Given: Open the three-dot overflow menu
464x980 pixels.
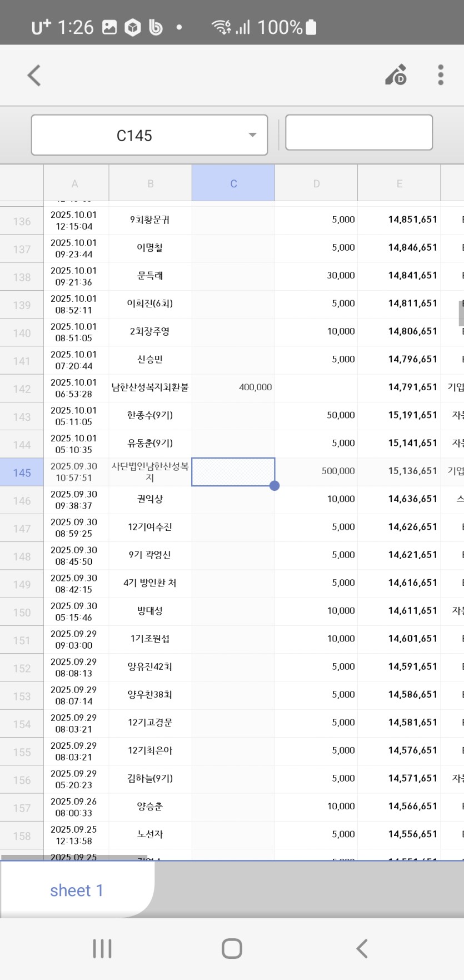Looking at the screenshot, I should (440, 75).
